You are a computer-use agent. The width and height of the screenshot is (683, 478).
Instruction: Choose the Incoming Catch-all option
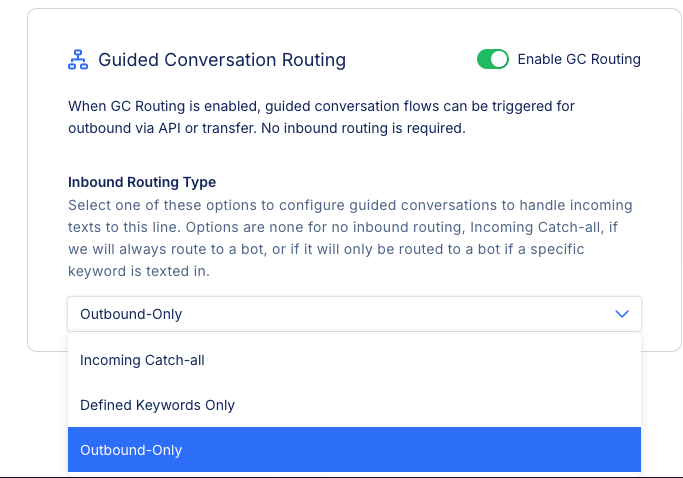point(354,360)
